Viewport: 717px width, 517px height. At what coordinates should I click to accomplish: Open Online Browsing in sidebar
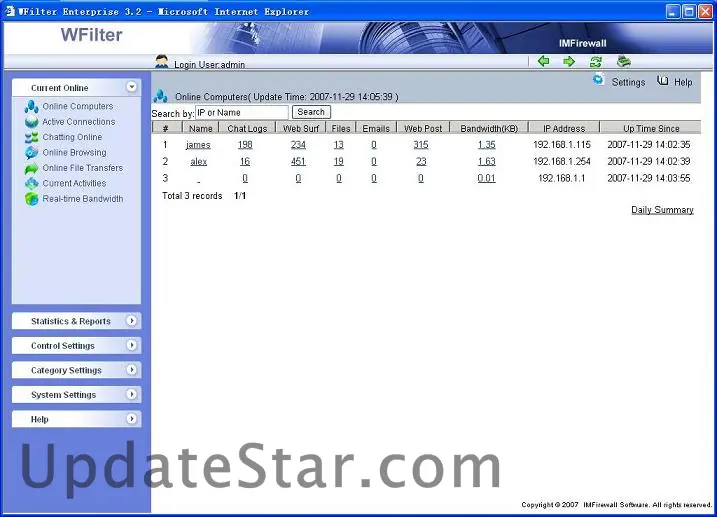[74, 153]
